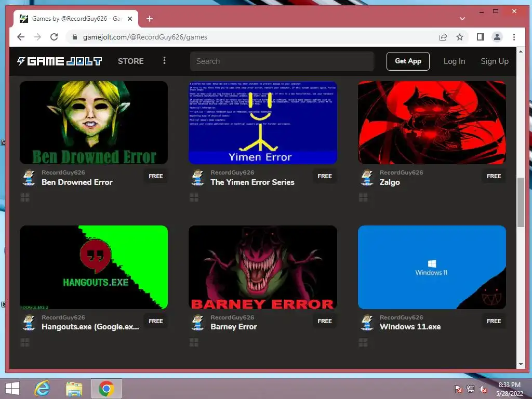The image size is (532, 399).
Task: Click the Windows platform icon under Ben Drowned Error
Action: 25,197
